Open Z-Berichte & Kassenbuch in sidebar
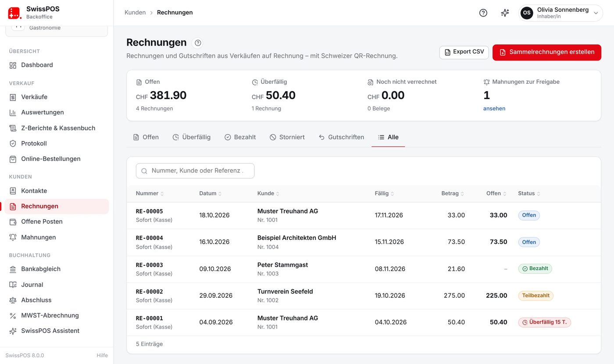 coord(57,128)
